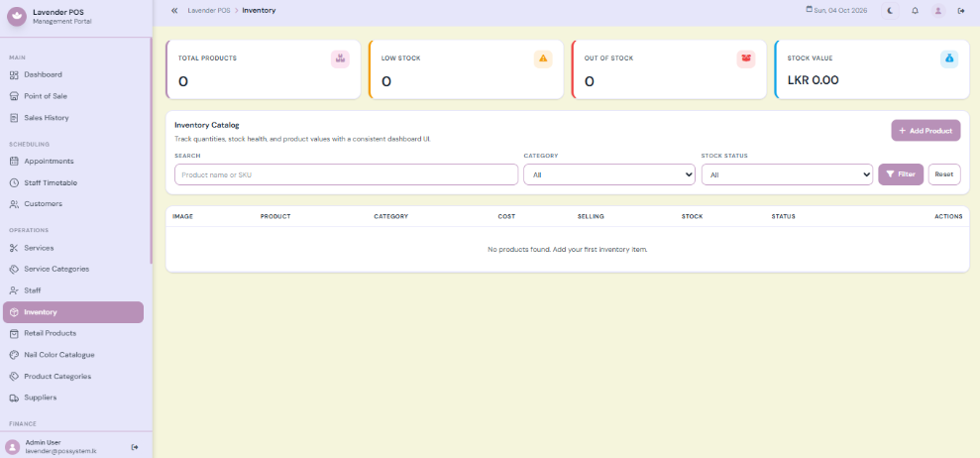The image size is (980, 458).
Task: Click the ACTIONS column header
Action: 948,216
